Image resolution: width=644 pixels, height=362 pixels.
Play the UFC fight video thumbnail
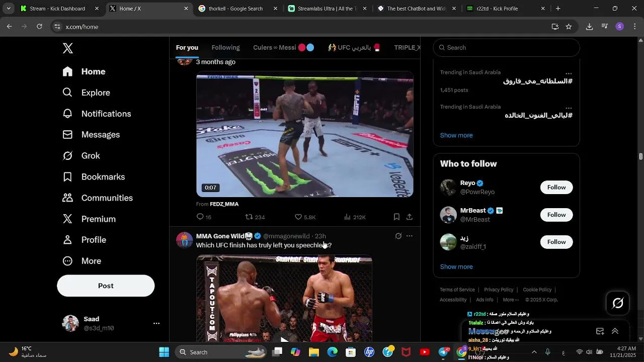305,134
